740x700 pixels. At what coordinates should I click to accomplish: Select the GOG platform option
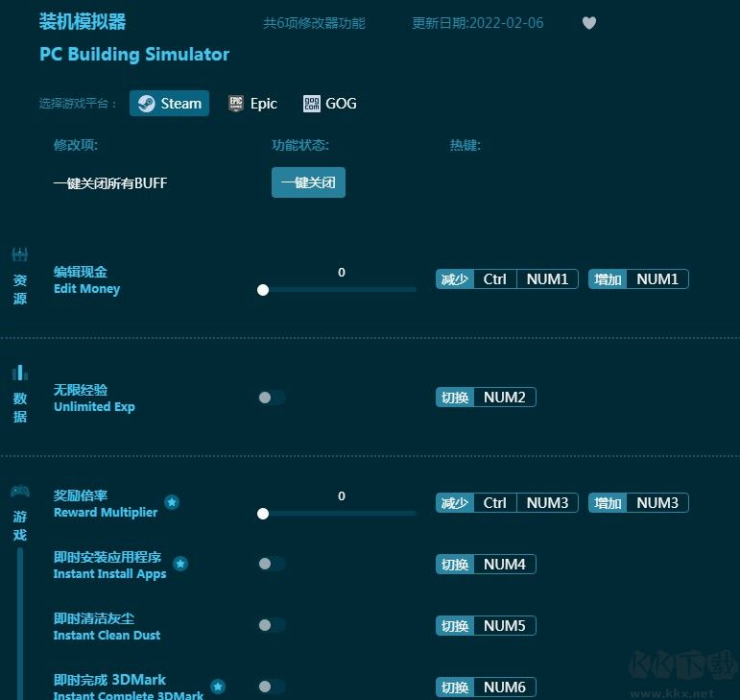[329, 104]
